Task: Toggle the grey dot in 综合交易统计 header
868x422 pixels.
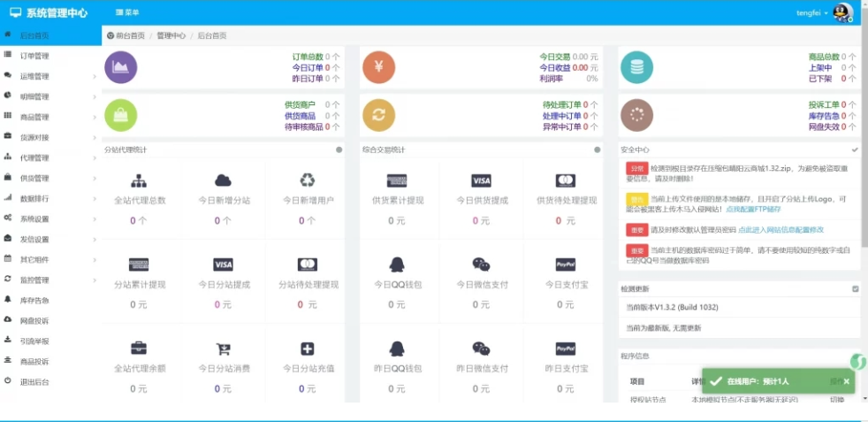Action: [598, 150]
